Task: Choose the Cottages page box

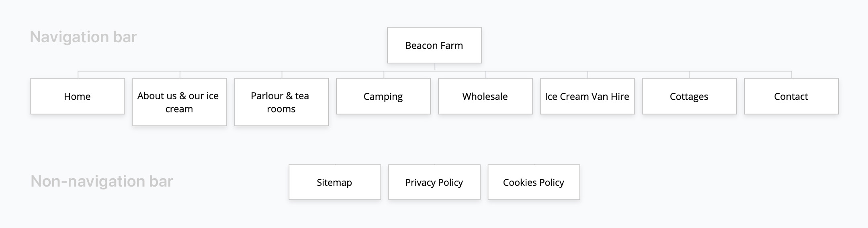Action: pyautogui.click(x=689, y=97)
